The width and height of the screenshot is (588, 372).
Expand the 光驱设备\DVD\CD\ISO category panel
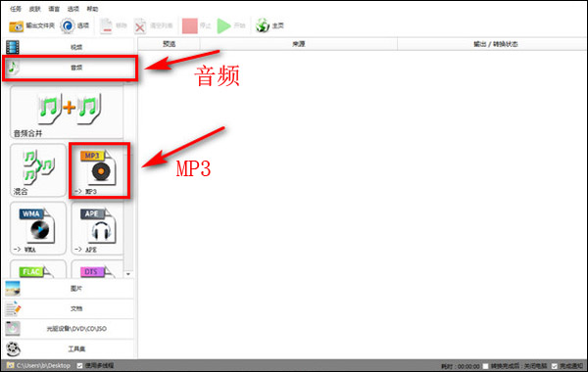click(x=69, y=329)
